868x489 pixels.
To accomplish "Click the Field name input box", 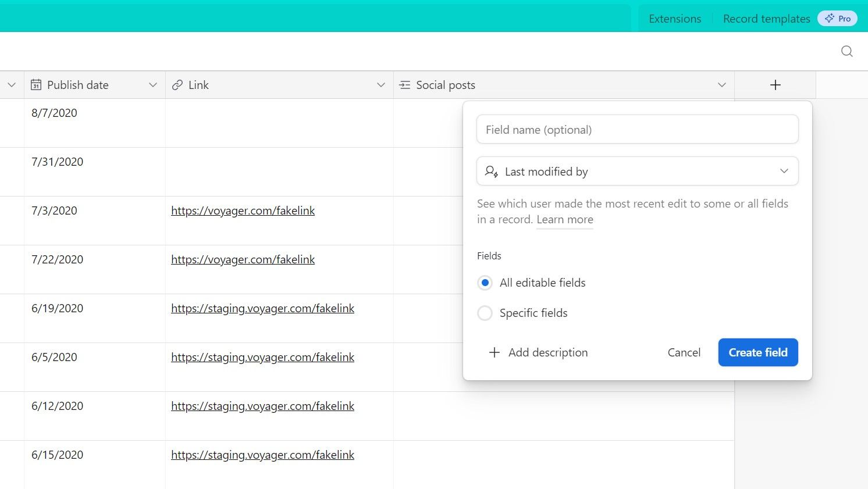I will pyautogui.click(x=637, y=129).
